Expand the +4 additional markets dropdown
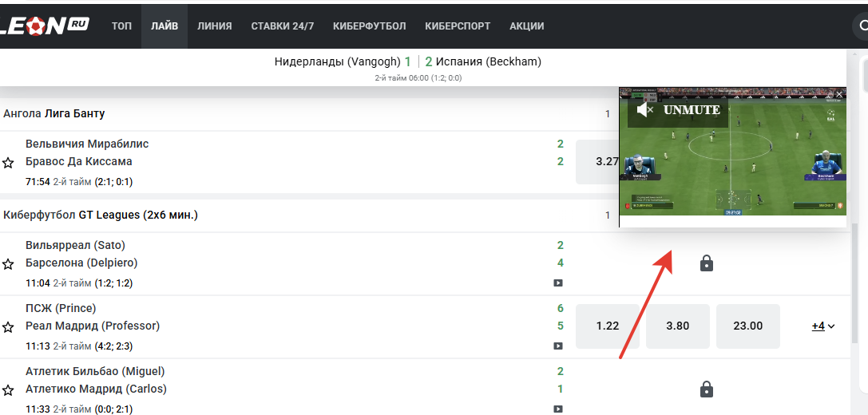This screenshot has height=415, width=868. point(823,326)
